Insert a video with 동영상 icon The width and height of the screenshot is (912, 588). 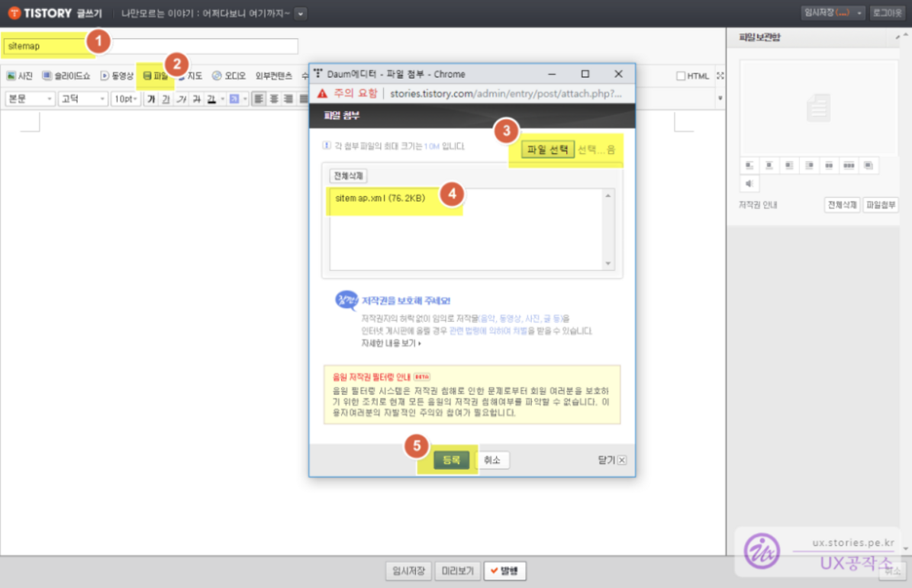(117, 76)
